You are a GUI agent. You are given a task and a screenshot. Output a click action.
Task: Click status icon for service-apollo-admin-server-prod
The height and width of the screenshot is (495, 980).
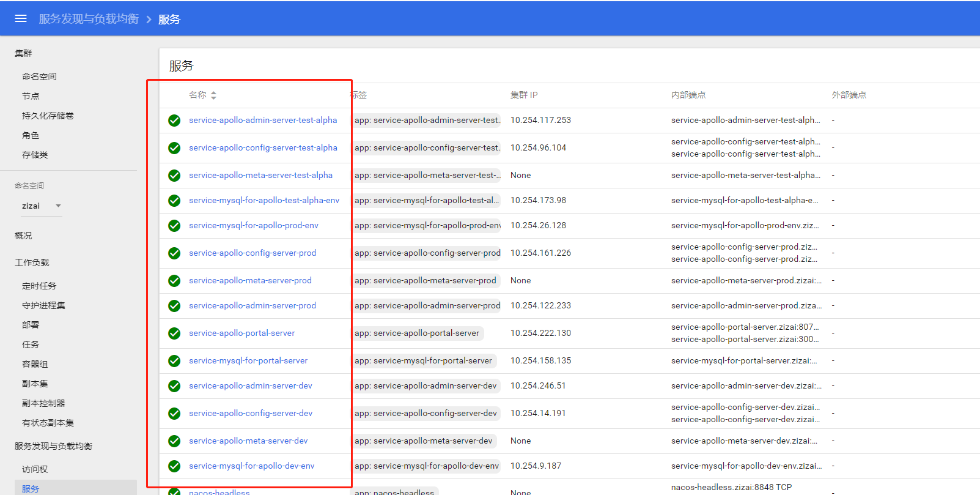174,306
